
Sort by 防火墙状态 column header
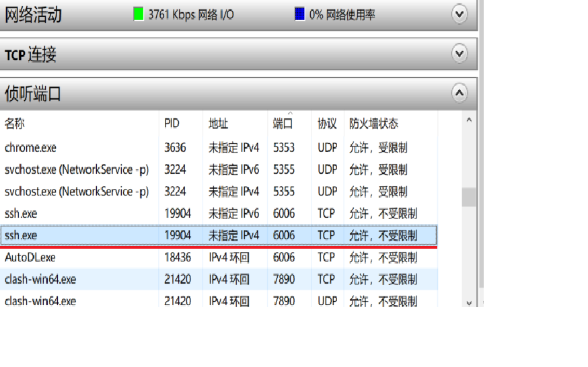(x=373, y=124)
